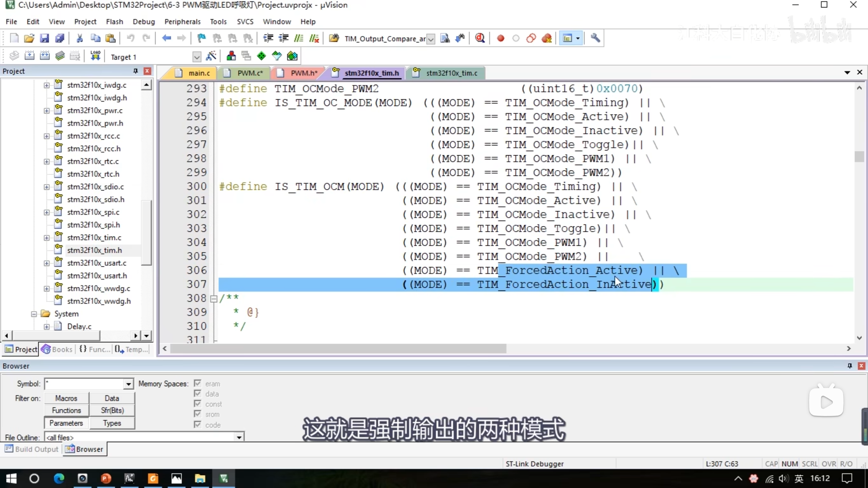Toggle the code memory space checkbox
The width and height of the screenshot is (868, 488).
[198, 424]
